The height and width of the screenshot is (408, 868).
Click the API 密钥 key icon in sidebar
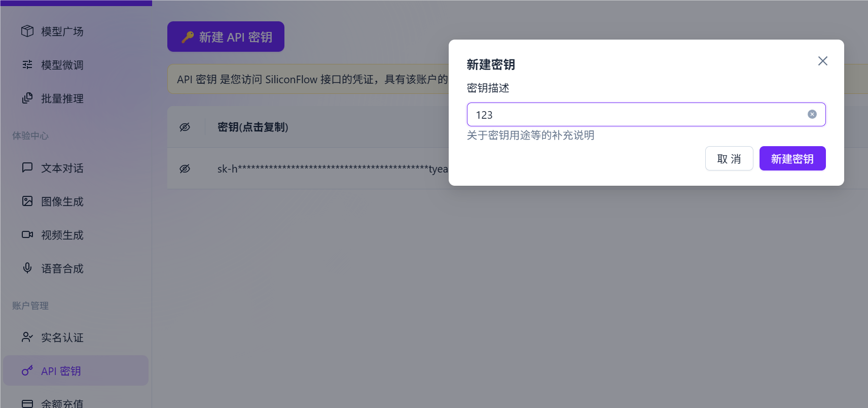point(27,370)
